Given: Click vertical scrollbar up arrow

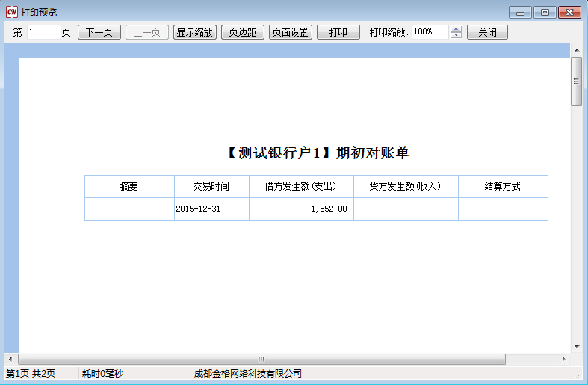Looking at the screenshot, I should [x=576, y=50].
